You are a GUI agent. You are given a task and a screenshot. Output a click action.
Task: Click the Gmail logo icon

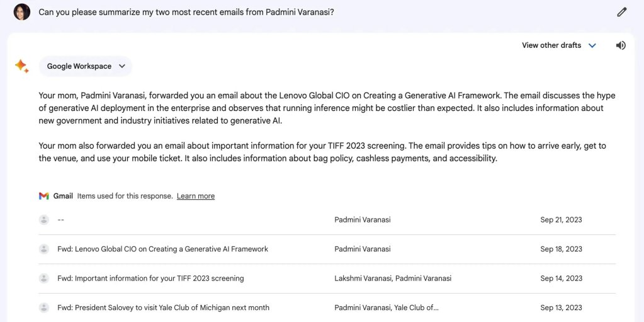point(44,196)
